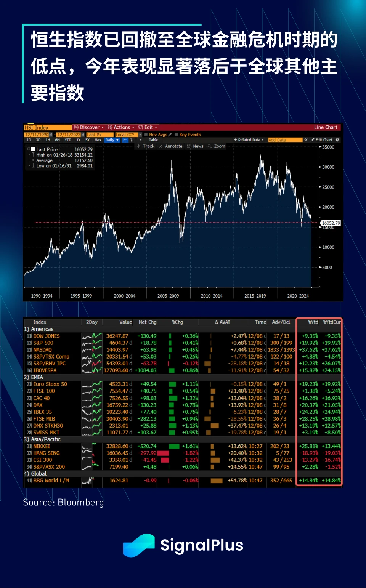Image resolution: width=366 pixels, height=588 pixels.
Task: Toggle the Key Events checkbox
Action: (x=177, y=135)
